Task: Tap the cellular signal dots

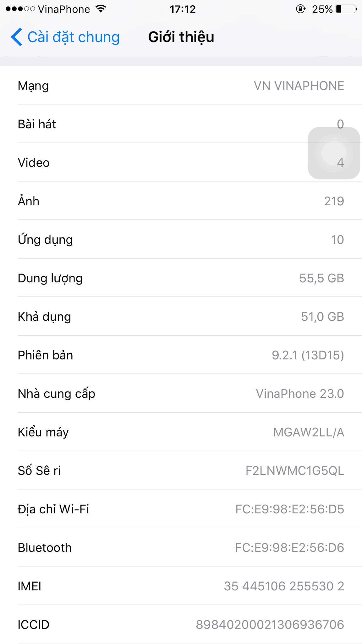Action: pos(20,9)
